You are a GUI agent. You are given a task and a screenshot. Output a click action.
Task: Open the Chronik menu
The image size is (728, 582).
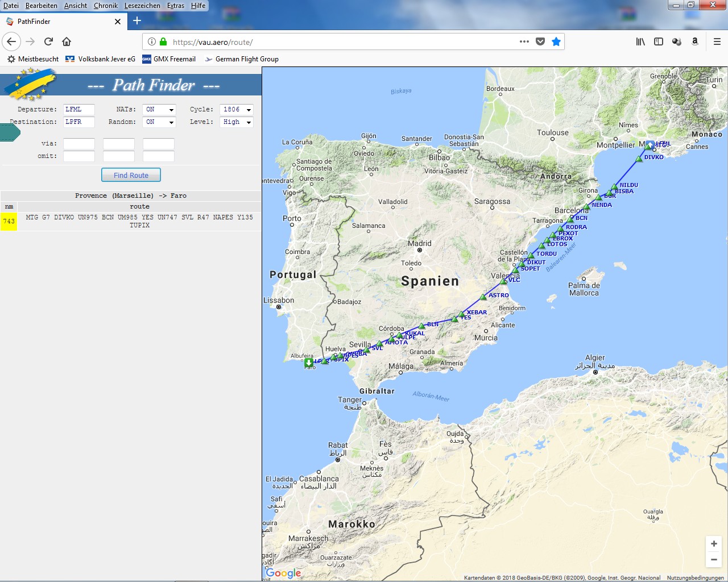[x=106, y=6]
